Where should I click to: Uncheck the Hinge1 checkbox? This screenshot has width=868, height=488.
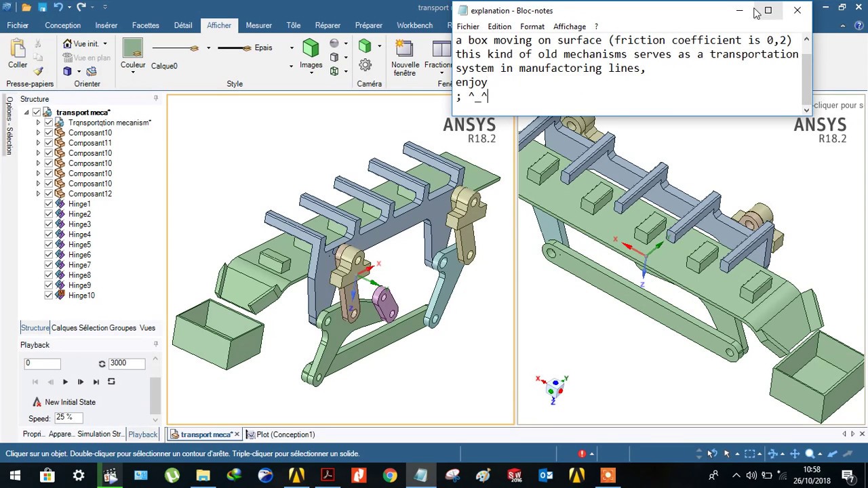point(49,204)
